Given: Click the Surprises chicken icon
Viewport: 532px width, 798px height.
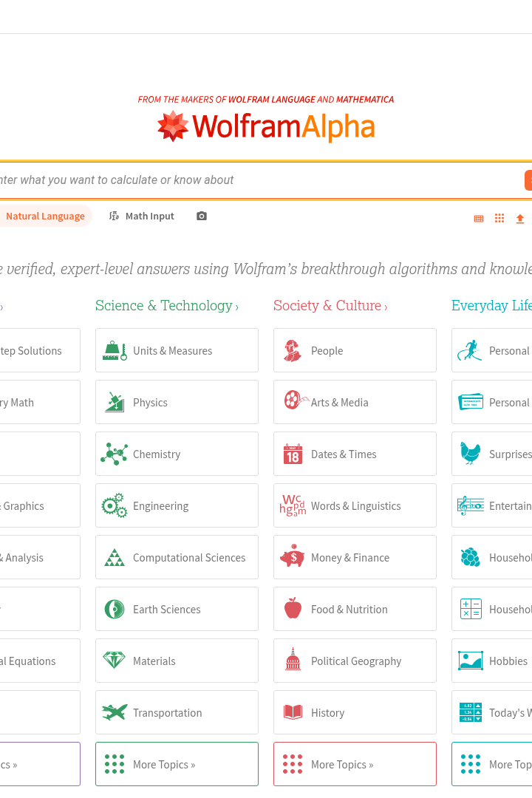Looking at the screenshot, I should pyautogui.click(x=471, y=454).
